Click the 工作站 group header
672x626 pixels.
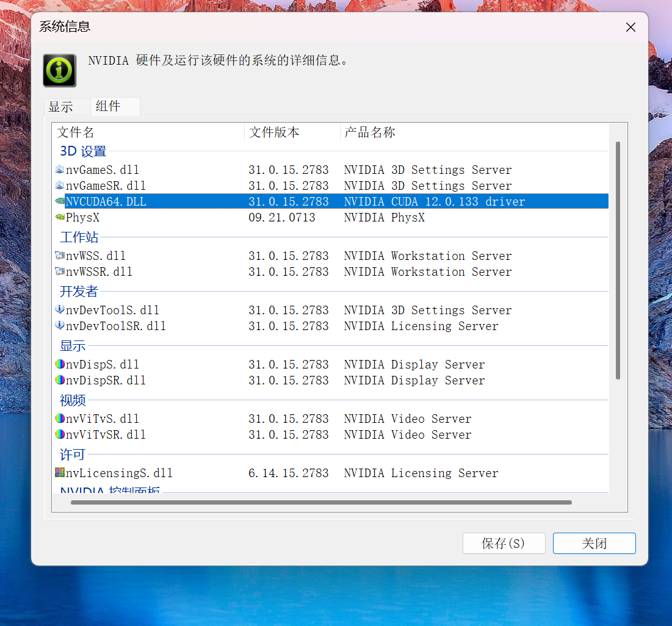[79, 237]
